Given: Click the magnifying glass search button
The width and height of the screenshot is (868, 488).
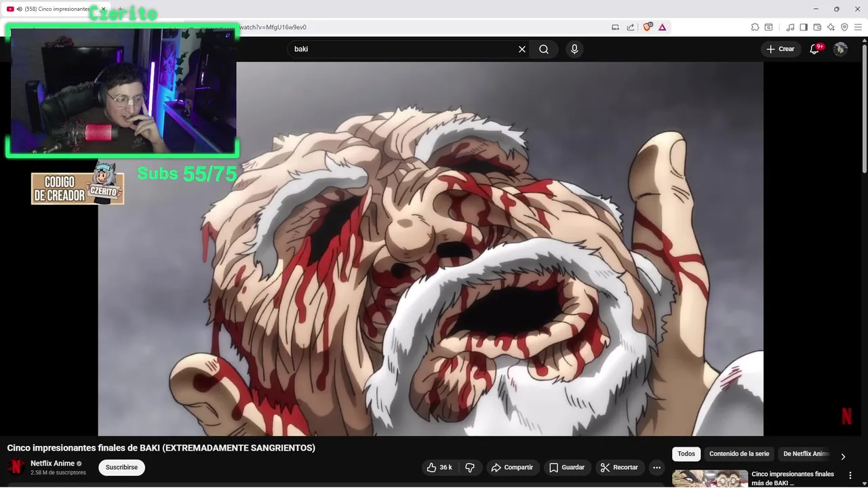Looking at the screenshot, I should 544,49.
